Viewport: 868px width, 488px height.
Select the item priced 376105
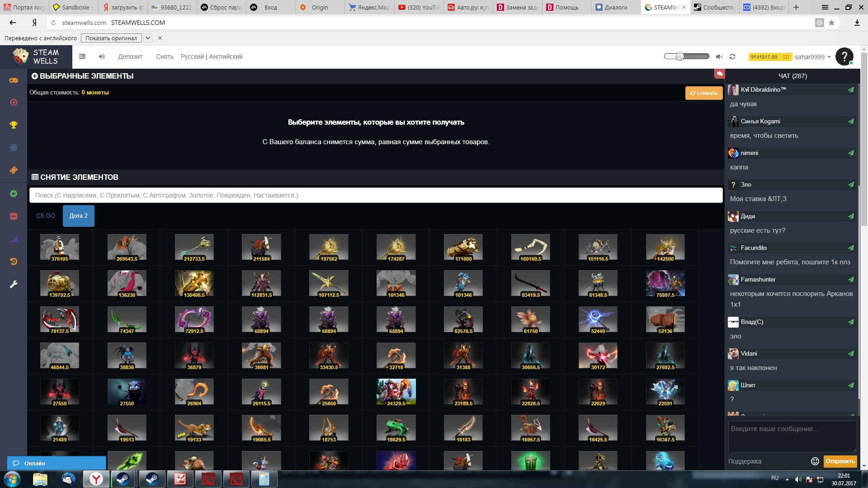pos(60,247)
